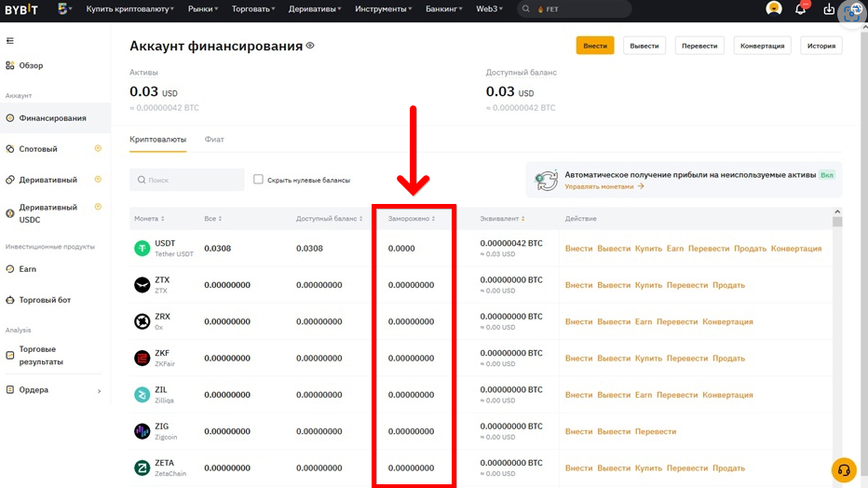This screenshot has width=868, height=488.
Task: Expand the Web3 menu
Action: click(489, 9)
